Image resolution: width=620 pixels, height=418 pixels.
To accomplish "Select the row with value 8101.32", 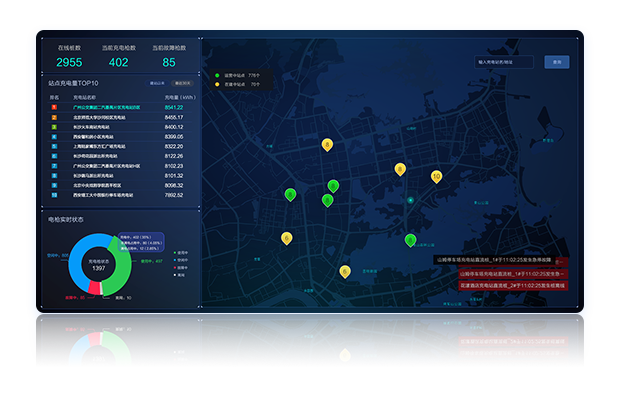I will point(120,176).
